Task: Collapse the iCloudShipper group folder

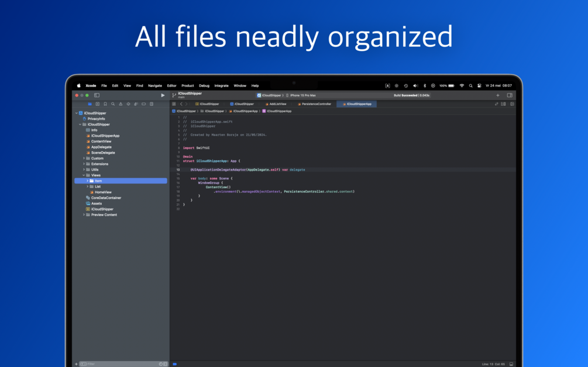Action: point(80,124)
